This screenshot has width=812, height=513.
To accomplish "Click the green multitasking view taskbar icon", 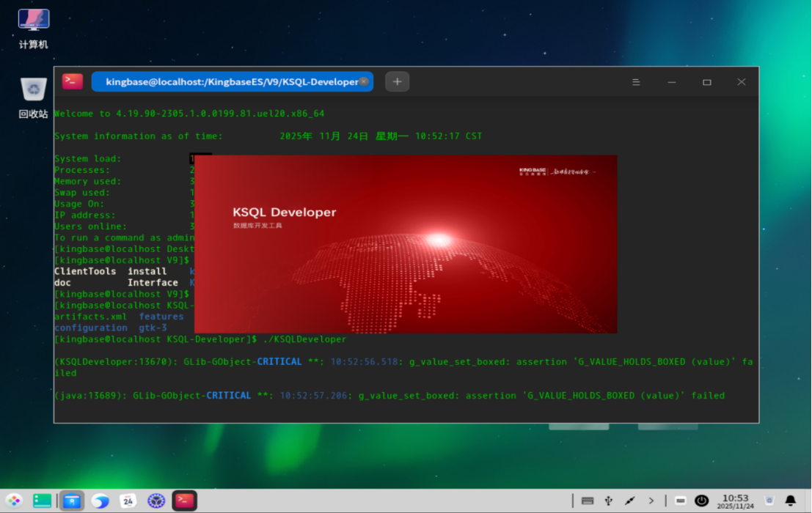I will (43, 501).
